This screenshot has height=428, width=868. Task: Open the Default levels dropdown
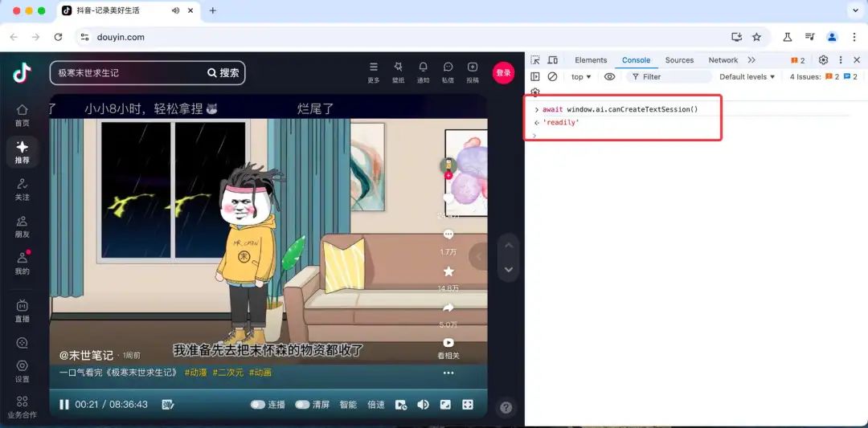(747, 77)
